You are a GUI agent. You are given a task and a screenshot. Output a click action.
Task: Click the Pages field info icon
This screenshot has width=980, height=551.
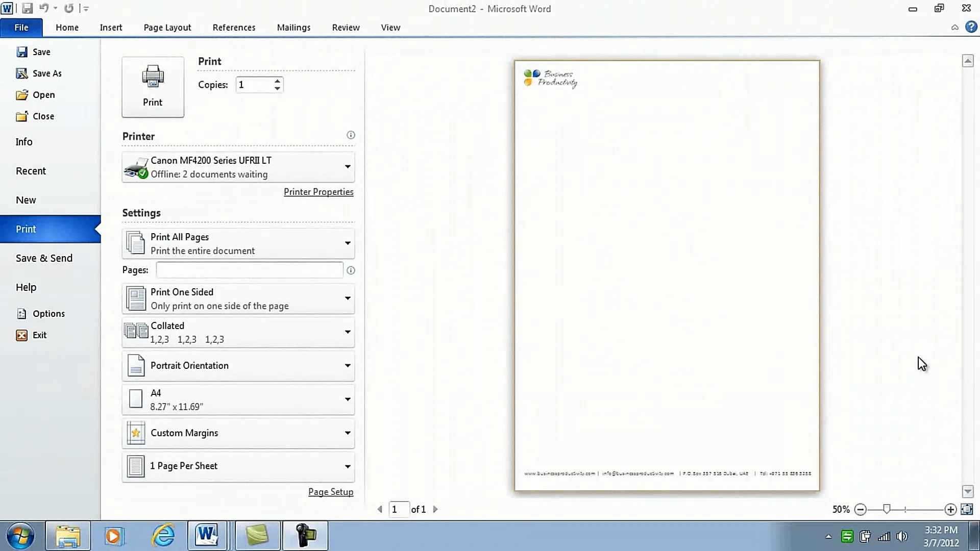tap(351, 270)
